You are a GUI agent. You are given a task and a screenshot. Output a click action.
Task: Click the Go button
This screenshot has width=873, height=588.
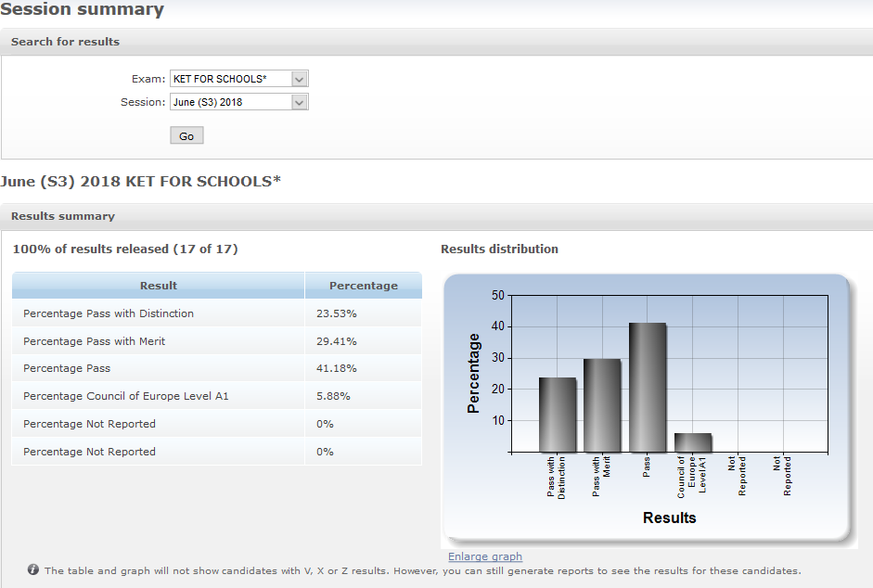point(186,135)
